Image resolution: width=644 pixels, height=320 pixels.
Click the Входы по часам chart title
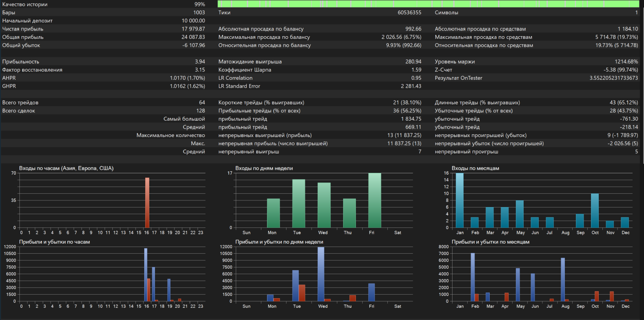66,168
